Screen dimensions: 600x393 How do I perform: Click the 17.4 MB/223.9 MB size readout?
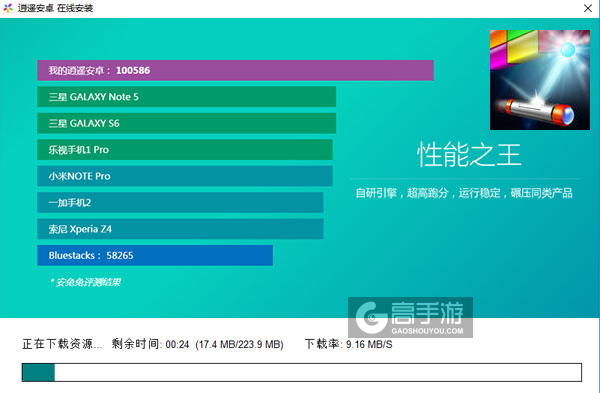click(x=240, y=344)
